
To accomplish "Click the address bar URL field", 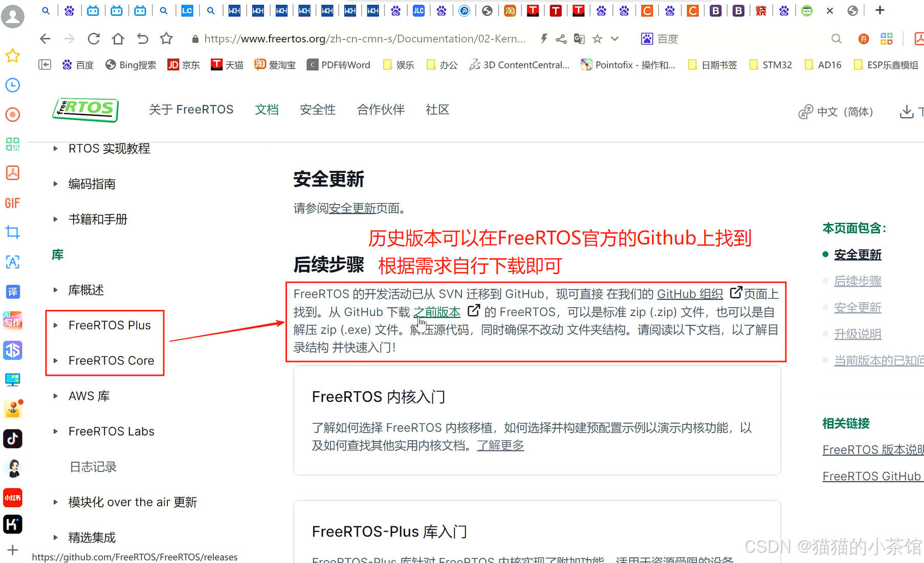I will click(365, 39).
